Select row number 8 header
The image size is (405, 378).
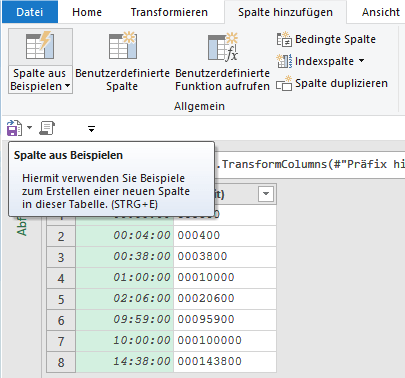coord(61,362)
